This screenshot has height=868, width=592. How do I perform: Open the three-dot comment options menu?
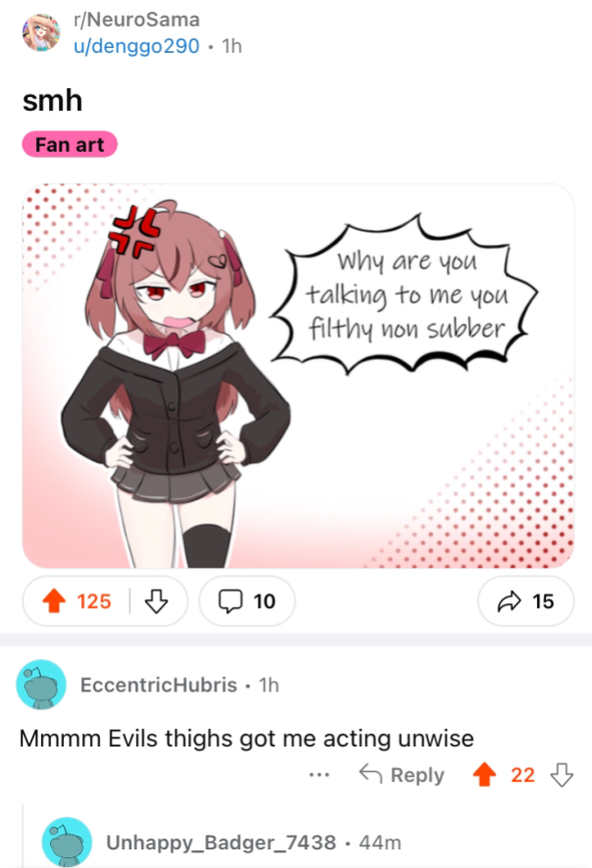pyautogui.click(x=320, y=775)
